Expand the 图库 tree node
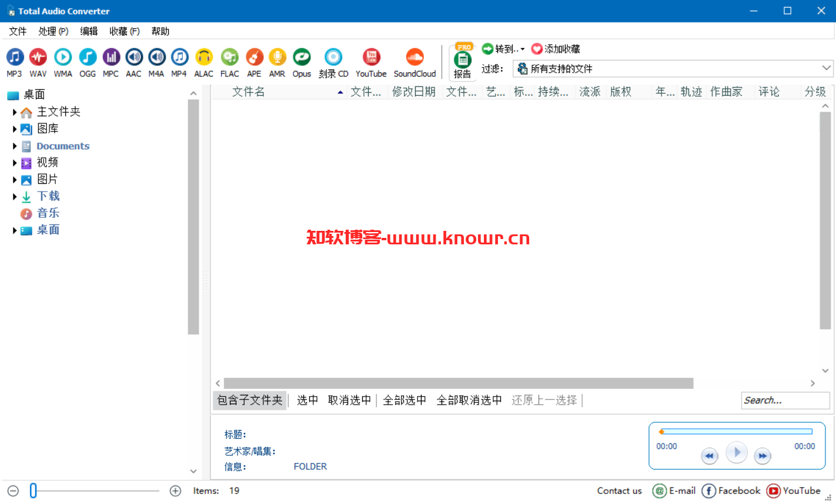 pos(15,129)
